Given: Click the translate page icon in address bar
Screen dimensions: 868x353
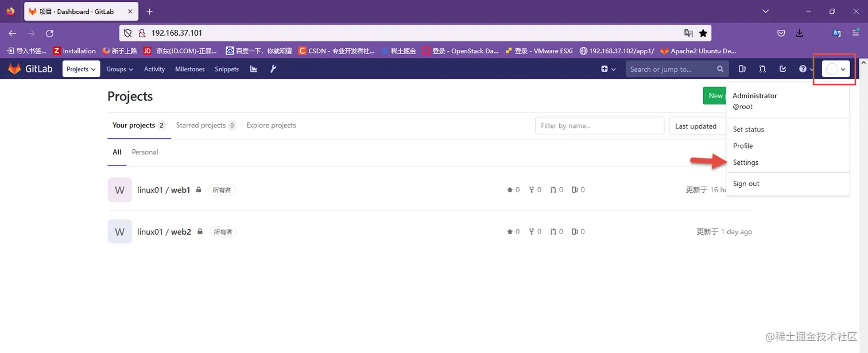Looking at the screenshot, I should [x=688, y=33].
